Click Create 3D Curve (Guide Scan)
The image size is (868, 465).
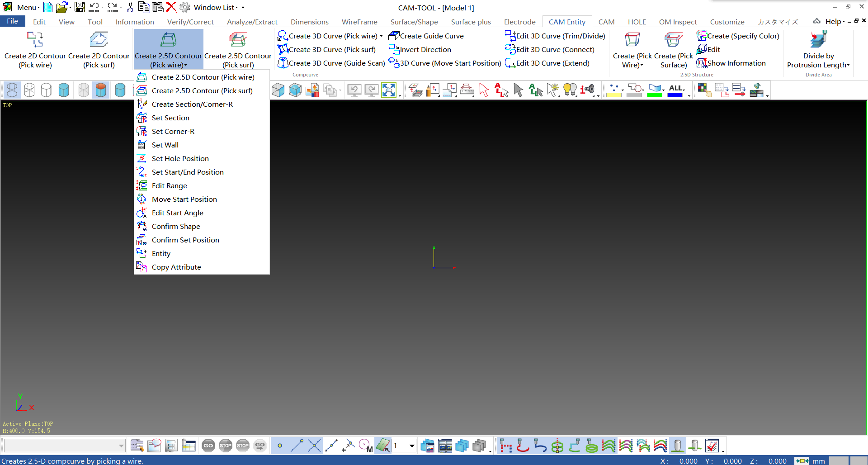(331, 63)
